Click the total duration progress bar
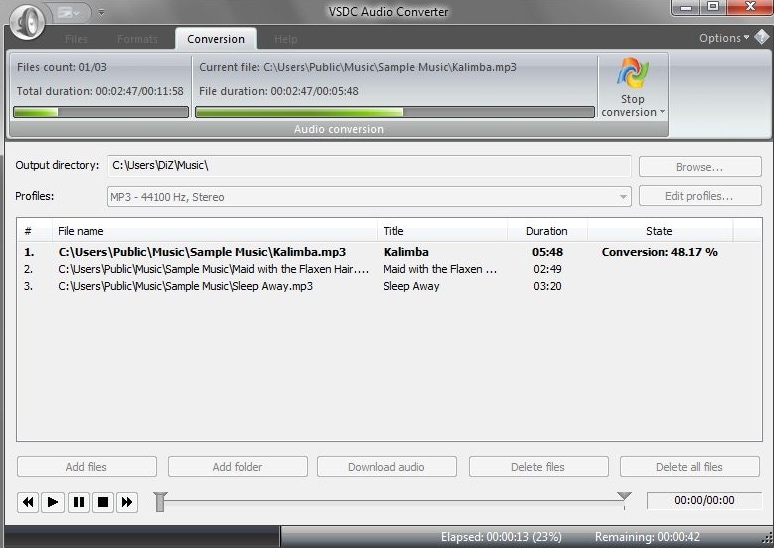Viewport: 774px width, 548px height. coord(101,112)
